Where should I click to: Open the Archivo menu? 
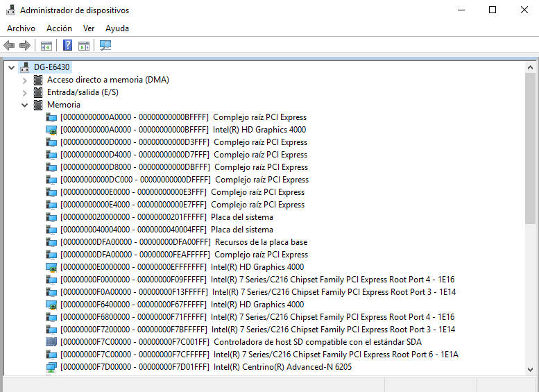(21, 28)
